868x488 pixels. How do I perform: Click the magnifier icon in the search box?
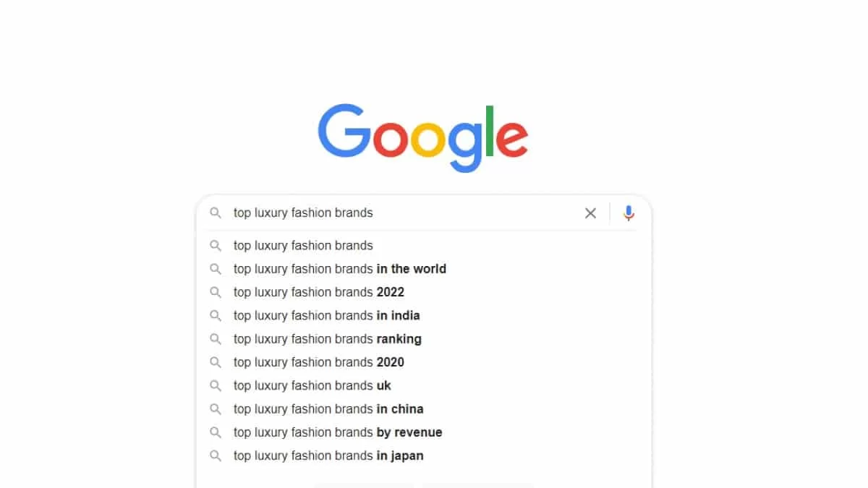coord(215,213)
